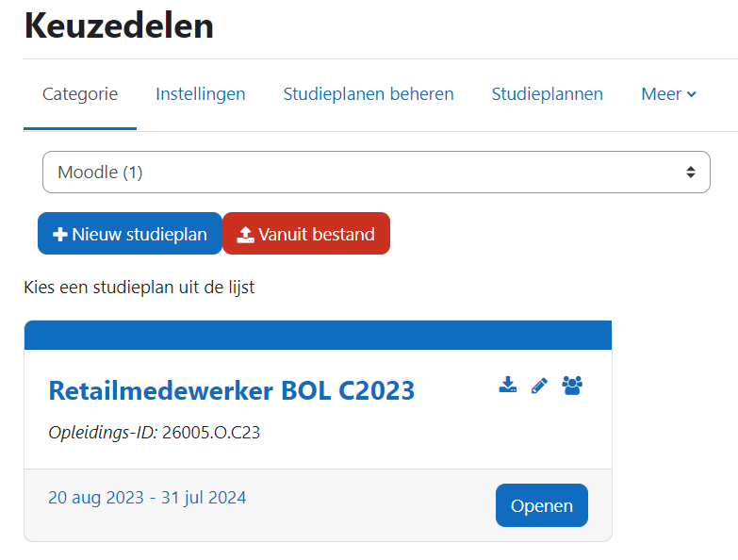Click the up-down arrows of the category selector

coord(691,173)
